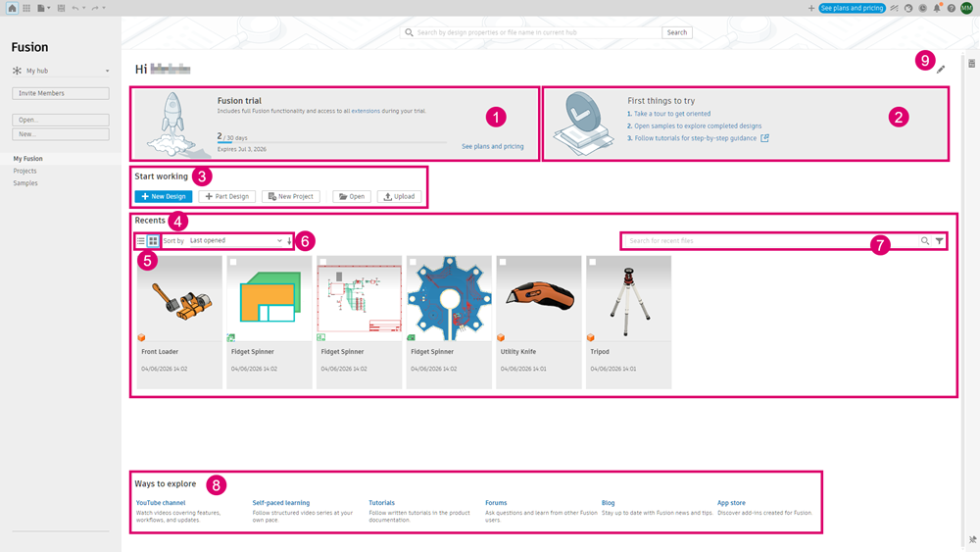Switch Recents to list view icon
This screenshot has height=552, width=980.
(140, 240)
